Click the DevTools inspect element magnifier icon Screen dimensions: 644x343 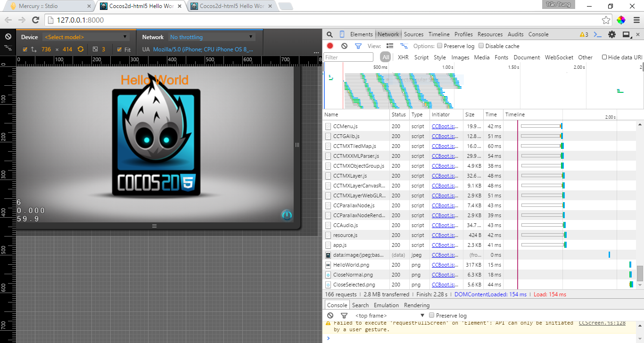(x=330, y=34)
